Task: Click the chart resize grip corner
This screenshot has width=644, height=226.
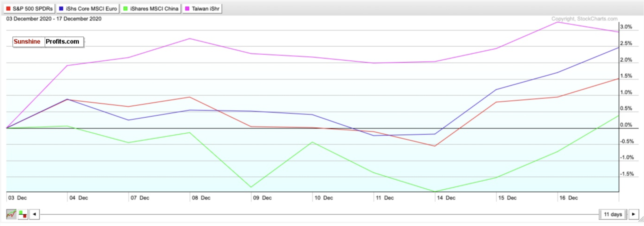Action: [641, 219]
